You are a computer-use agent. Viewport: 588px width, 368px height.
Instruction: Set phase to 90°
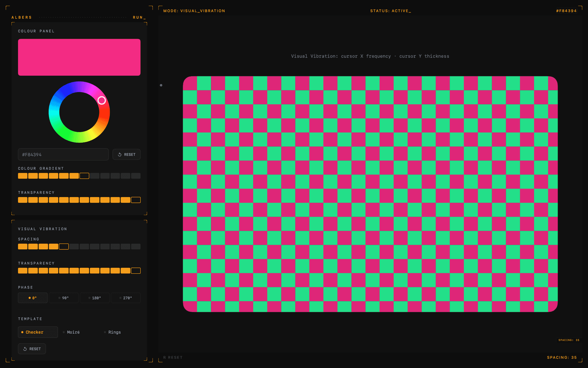click(x=64, y=298)
